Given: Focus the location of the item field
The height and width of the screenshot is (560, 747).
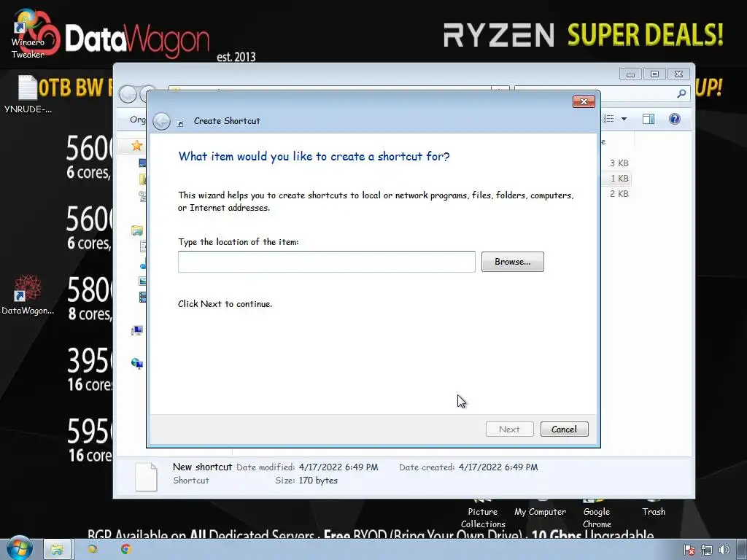Looking at the screenshot, I should [326, 262].
